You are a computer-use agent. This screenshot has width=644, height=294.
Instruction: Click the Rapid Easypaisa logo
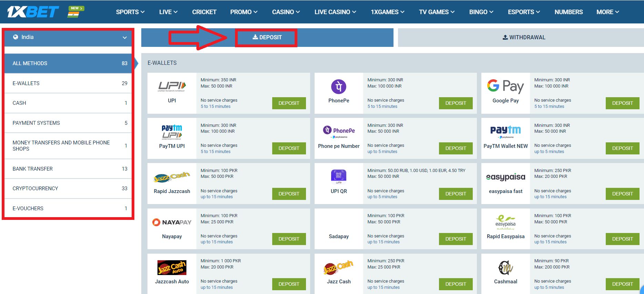[x=505, y=222]
